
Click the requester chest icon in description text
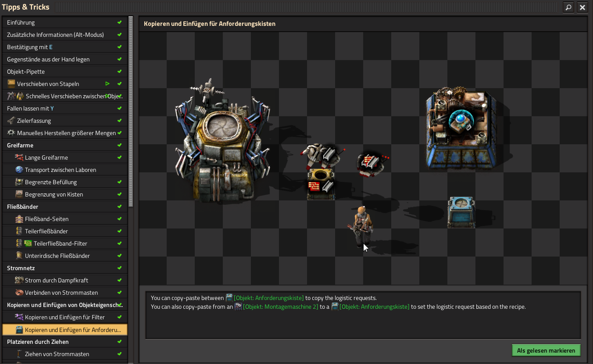pos(229,298)
